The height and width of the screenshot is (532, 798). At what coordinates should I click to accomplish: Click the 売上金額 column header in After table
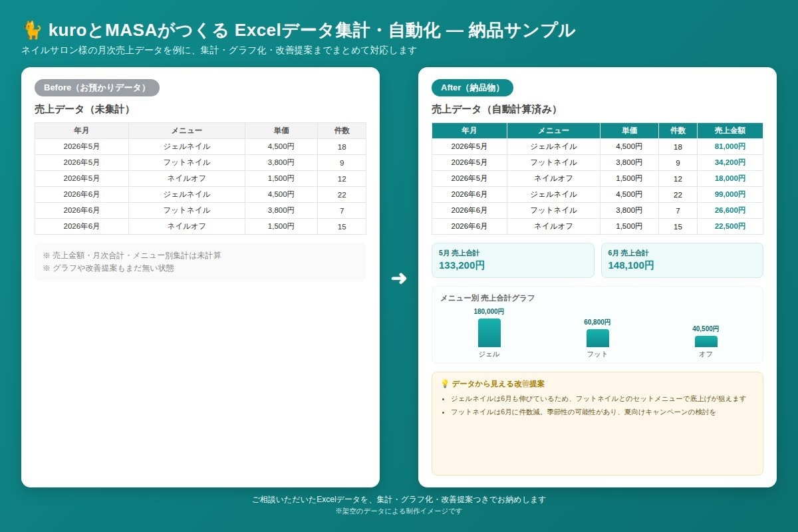point(730,130)
